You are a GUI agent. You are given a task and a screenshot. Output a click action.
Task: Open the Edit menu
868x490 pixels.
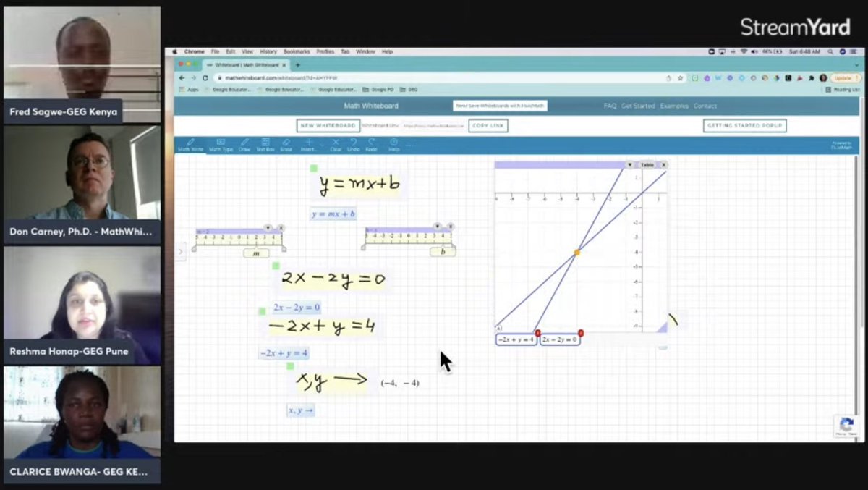tap(231, 52)
